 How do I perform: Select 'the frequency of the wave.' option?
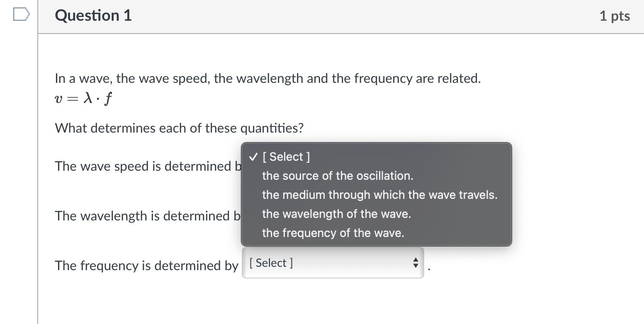pyautogui.click(x=333, y=233)
